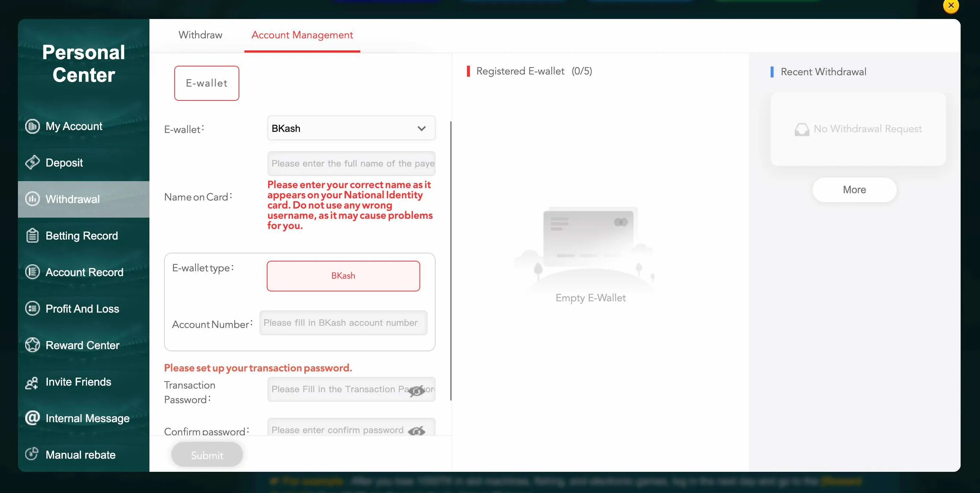
Task: Switch to the Account Management tab
Action: [x=302, y=35]
